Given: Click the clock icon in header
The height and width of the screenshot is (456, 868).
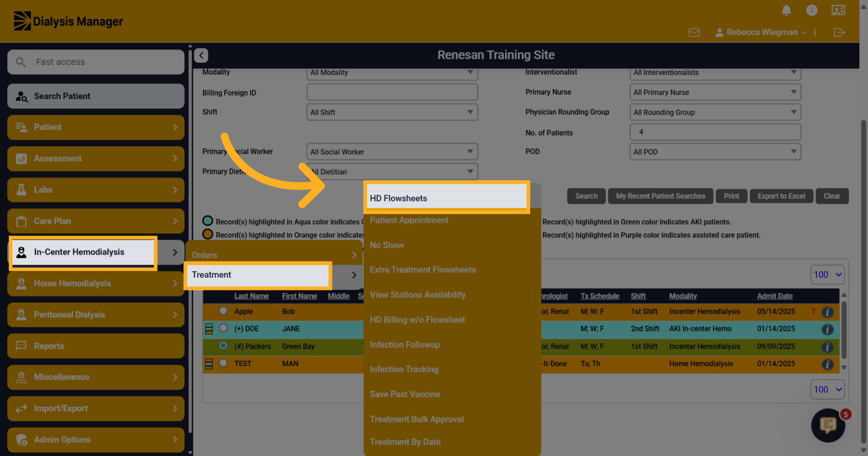Looking at the screenshot, I should [x=812, y=10].
